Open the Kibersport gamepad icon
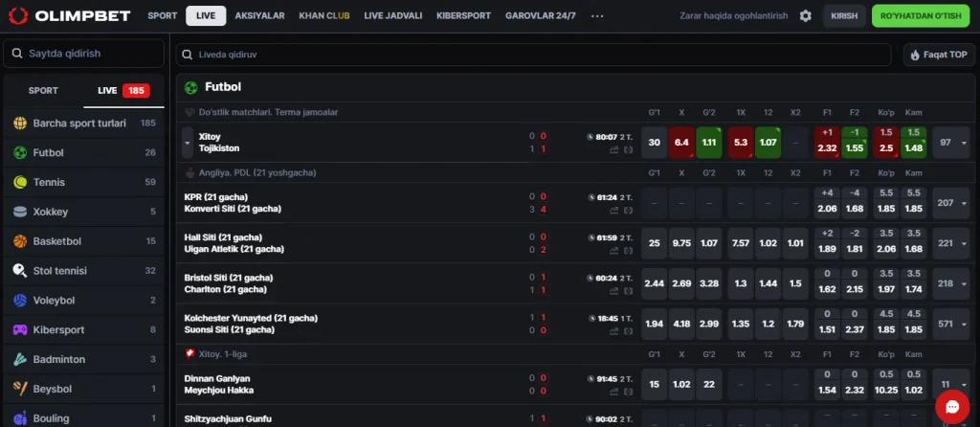 pos(21,329)
